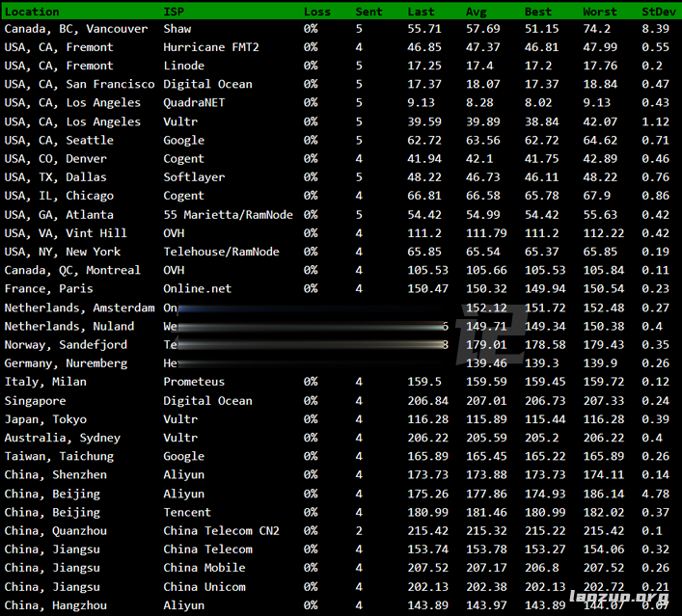This screenshot has height=616, width=682.
Task: Select China, Quanzhou location
Action: point(56,531)
